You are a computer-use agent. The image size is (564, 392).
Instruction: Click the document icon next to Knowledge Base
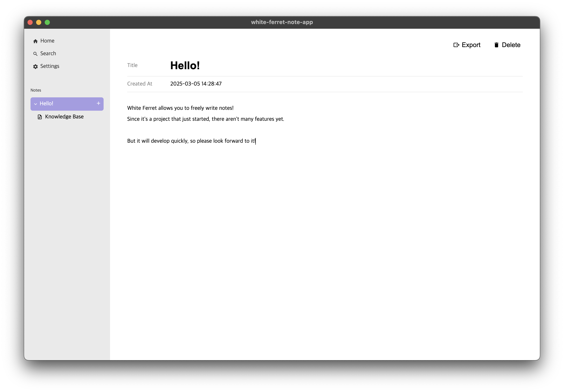[x=40, y=117]
